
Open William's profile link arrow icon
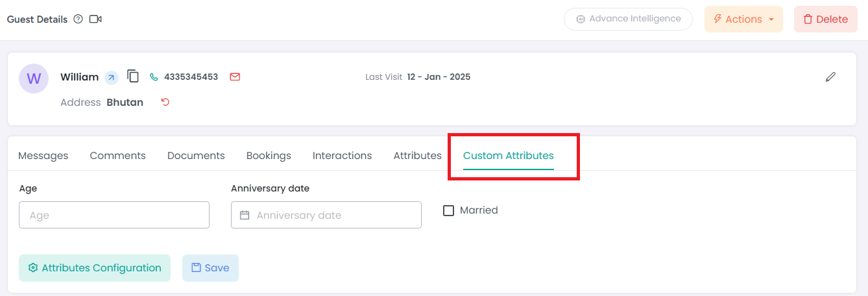coord(112,77)
